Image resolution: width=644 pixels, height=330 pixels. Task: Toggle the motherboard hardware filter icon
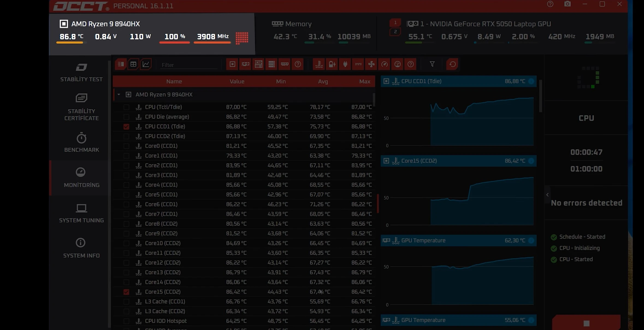point(258,64)
